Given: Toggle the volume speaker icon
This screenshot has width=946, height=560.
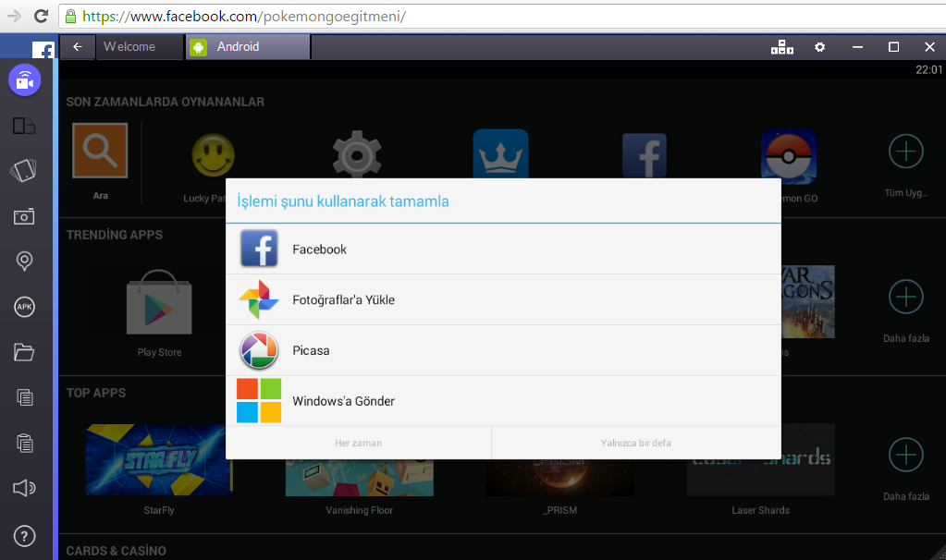Looking at the screenshot, I should point(24,488).
